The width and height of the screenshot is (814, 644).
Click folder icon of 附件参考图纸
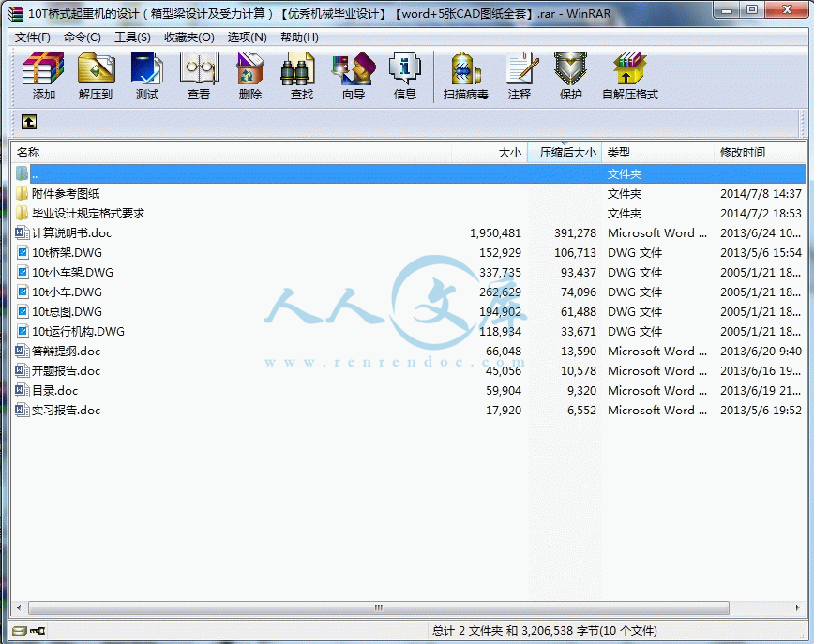point(22,193)
